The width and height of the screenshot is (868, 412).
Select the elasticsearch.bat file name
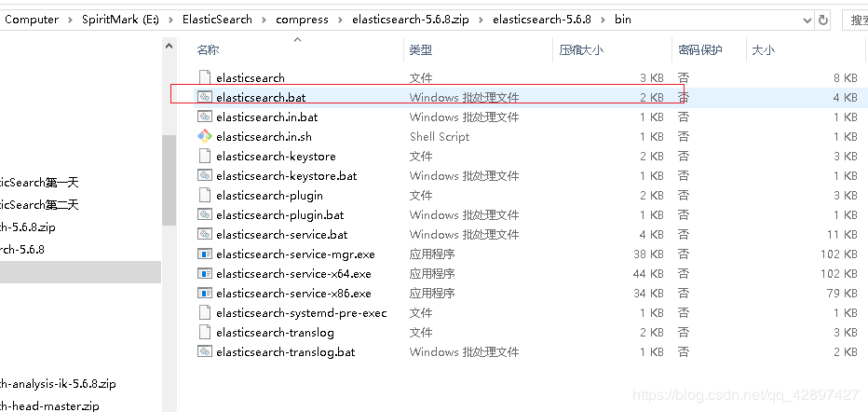[x=261, y=98]
